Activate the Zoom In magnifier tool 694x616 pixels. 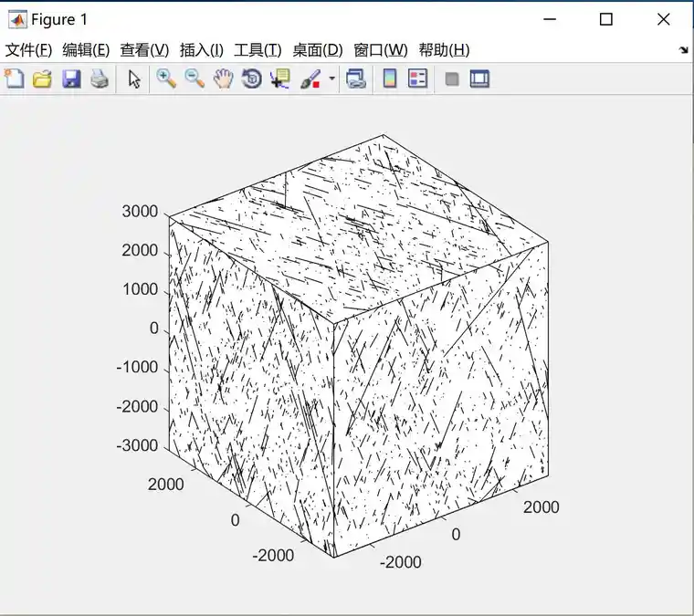click(x=166, y=79)
